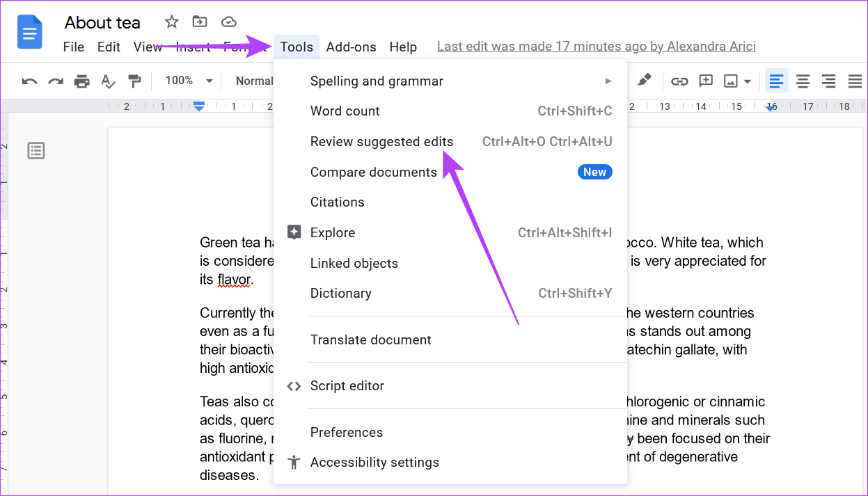Select Review suggested edits menu item

(x=381, y=142)
